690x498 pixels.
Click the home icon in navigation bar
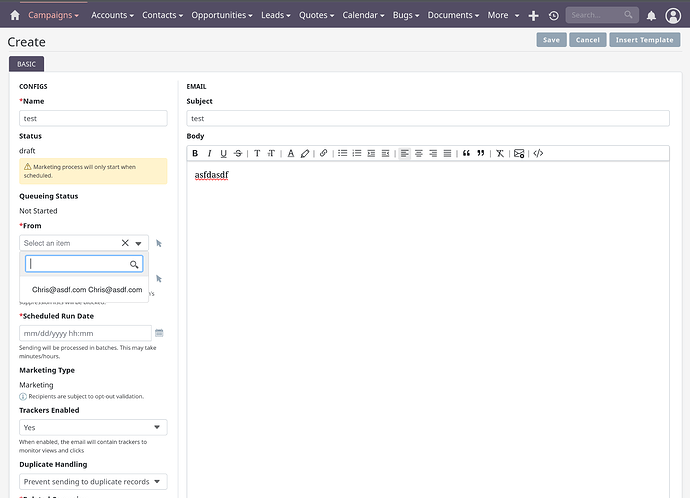point(14,15)
